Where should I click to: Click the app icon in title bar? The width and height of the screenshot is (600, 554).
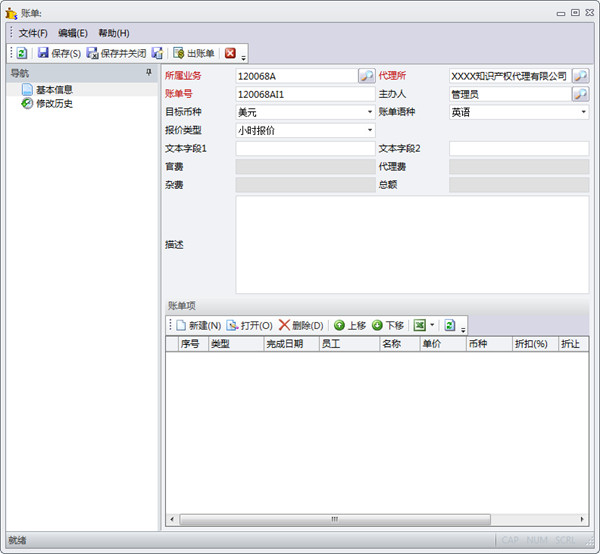[x=11, y=13]
